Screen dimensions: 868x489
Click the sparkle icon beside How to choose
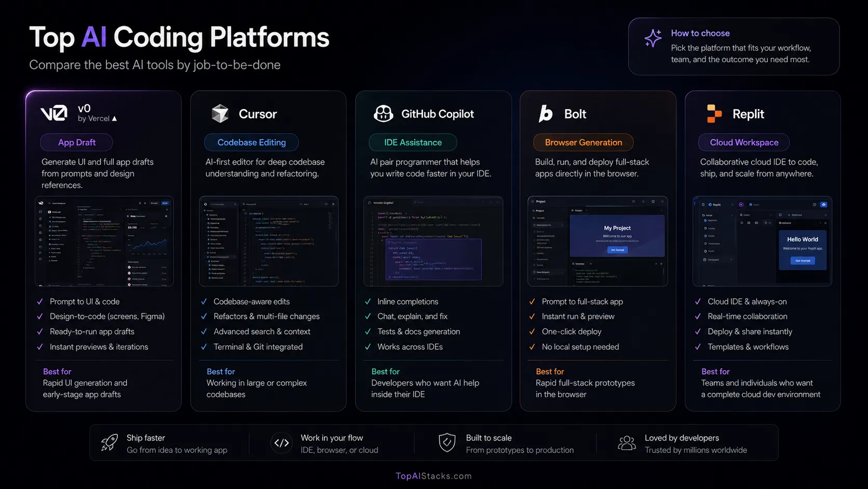click(x=653, y=38)
